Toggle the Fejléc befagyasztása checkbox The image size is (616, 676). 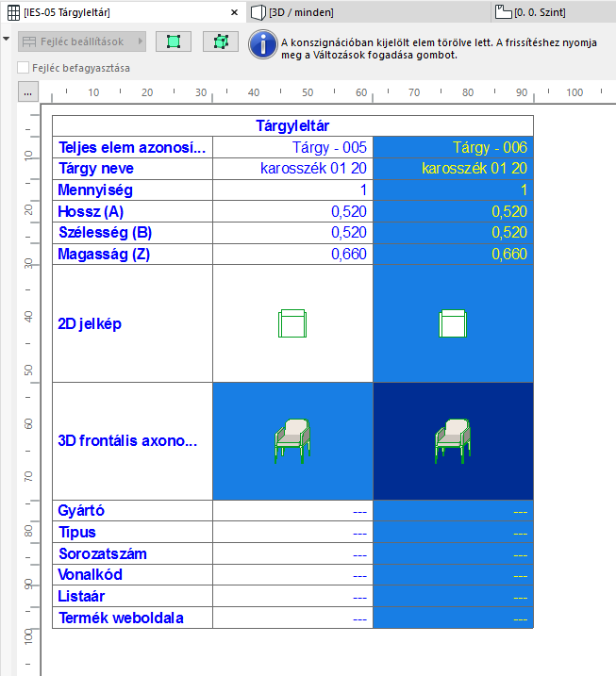pyautogui.click(x=24, y=68)
